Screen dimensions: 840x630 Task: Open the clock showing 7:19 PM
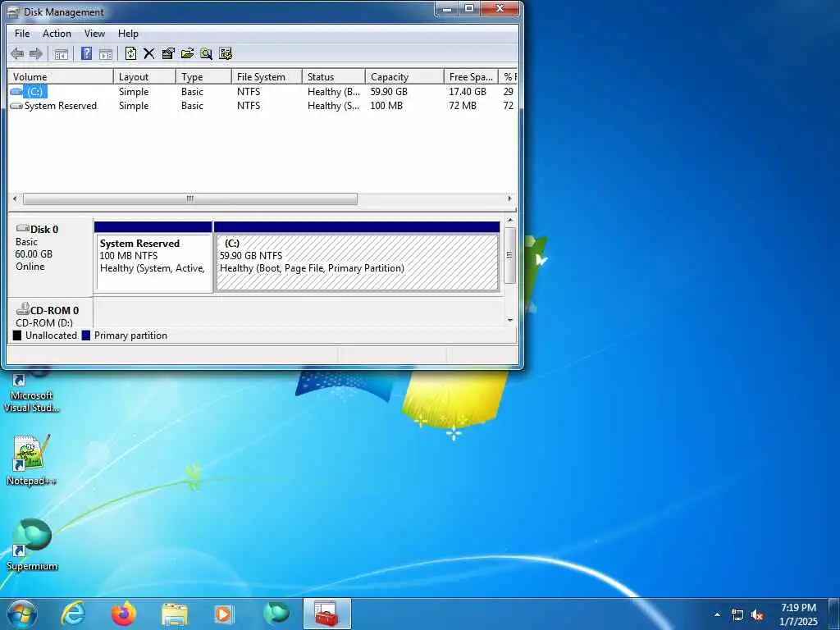tap(798, 614)
